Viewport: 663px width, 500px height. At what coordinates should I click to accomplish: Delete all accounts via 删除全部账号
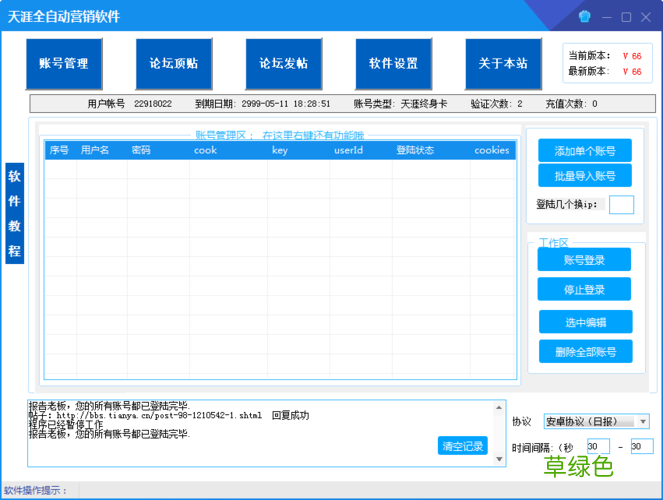tap(585, 352)
